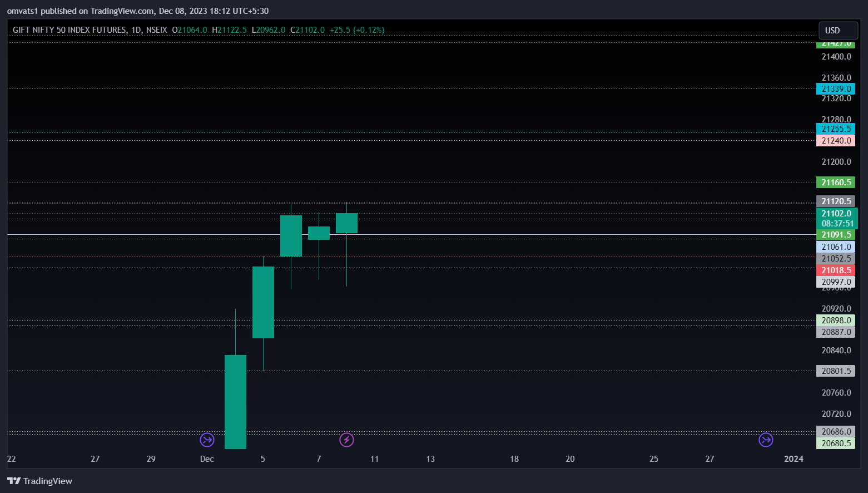868x493 pixels.
Task: Select the 20898.0 price label
Action: tap(836, 321)
